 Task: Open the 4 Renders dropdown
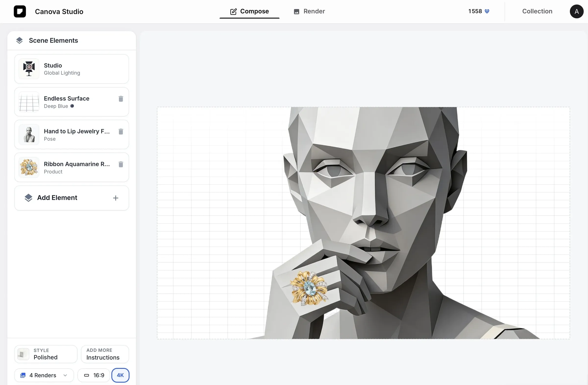point(44,375)
